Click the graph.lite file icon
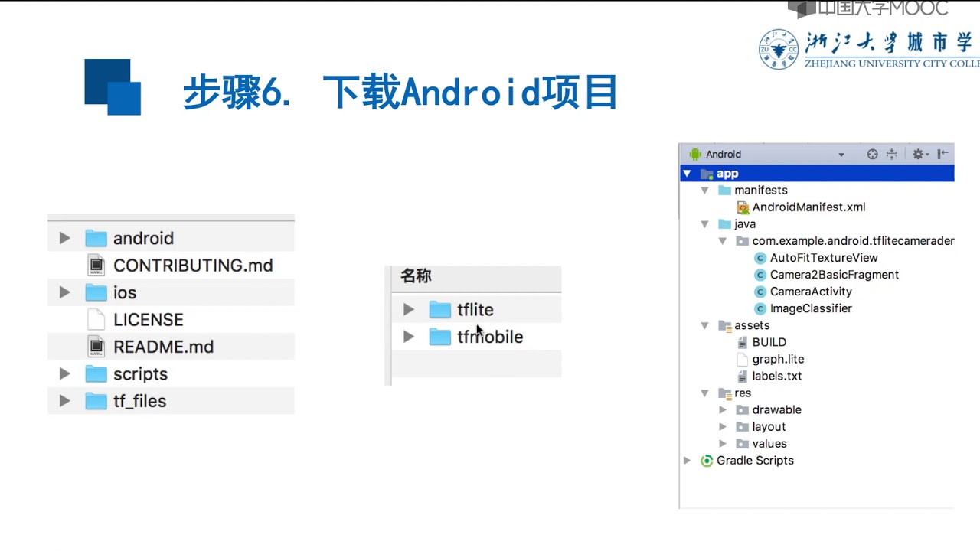Viewport: 980px width, 551px height. point(742,359)
